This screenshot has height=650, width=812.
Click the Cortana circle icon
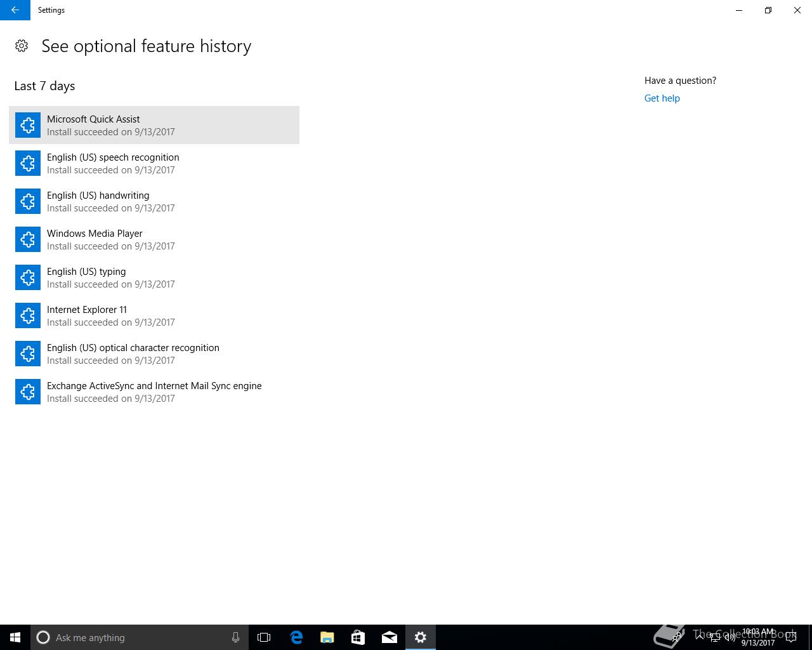(43, 637)
